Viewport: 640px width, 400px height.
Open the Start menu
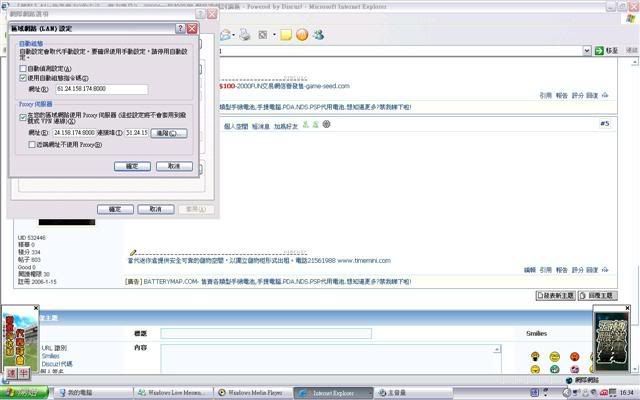click(x=20, y=393)
